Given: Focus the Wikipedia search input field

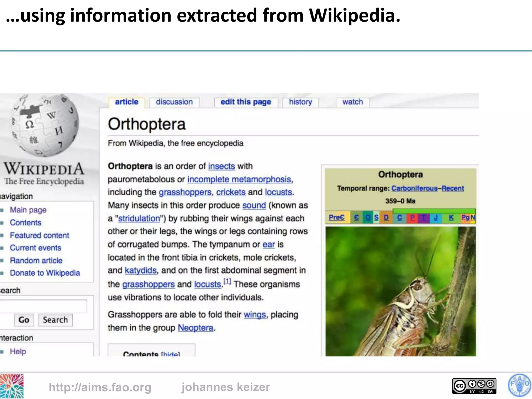Looking at the screenshot, I should [43, 306].
